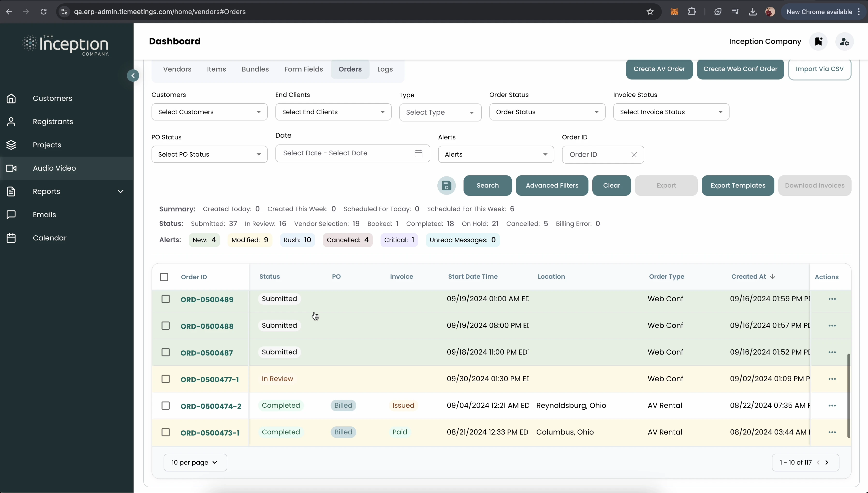Reload the page in Chrome toolbar
Image resolution: width=868 pixels, height=493 pixels.
point(43,12)
